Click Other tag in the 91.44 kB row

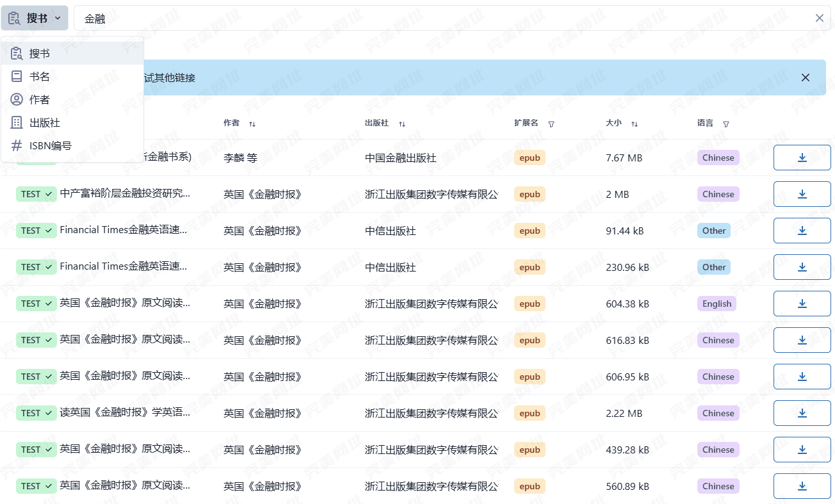(x=714, y=231)
